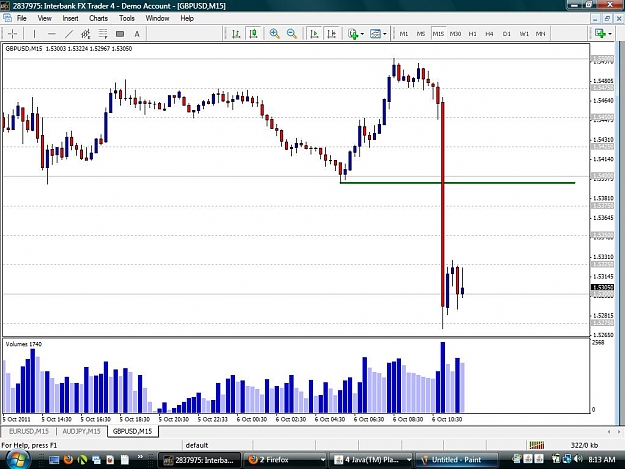Viewport: 625px width, 469px height.
Task: Draw a vertical line with toolbar tool
Action: (x=34, y=34)
